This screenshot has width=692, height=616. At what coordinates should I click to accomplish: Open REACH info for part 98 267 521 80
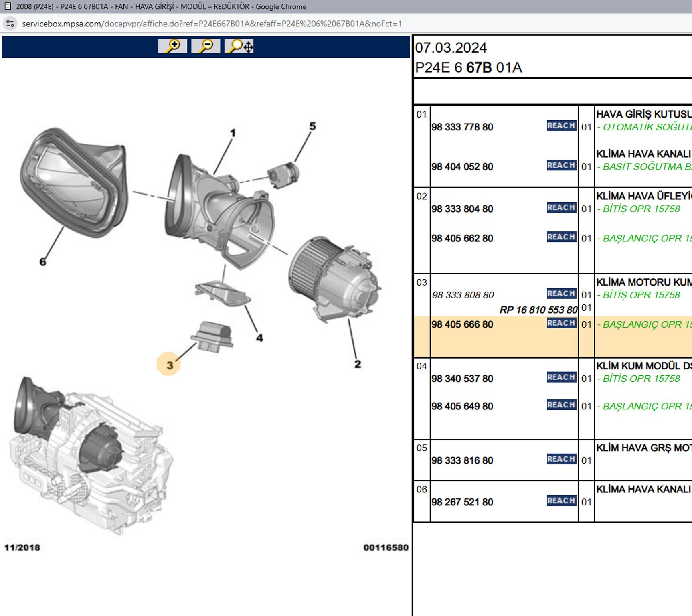coord(561,500)
